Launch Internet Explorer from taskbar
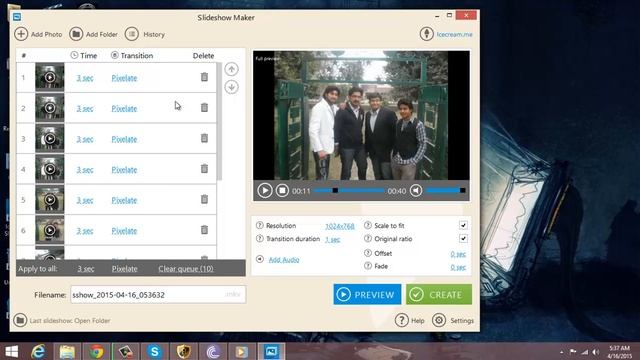640x360 pixels. tap(38, 351)
